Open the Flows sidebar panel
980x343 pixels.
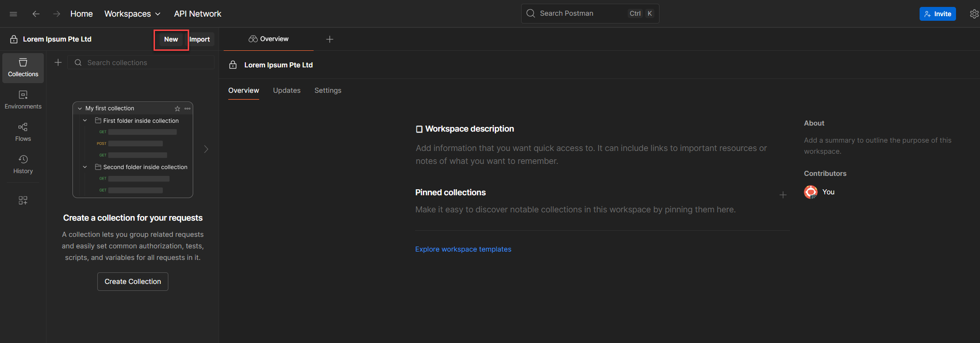click(23, 132)
